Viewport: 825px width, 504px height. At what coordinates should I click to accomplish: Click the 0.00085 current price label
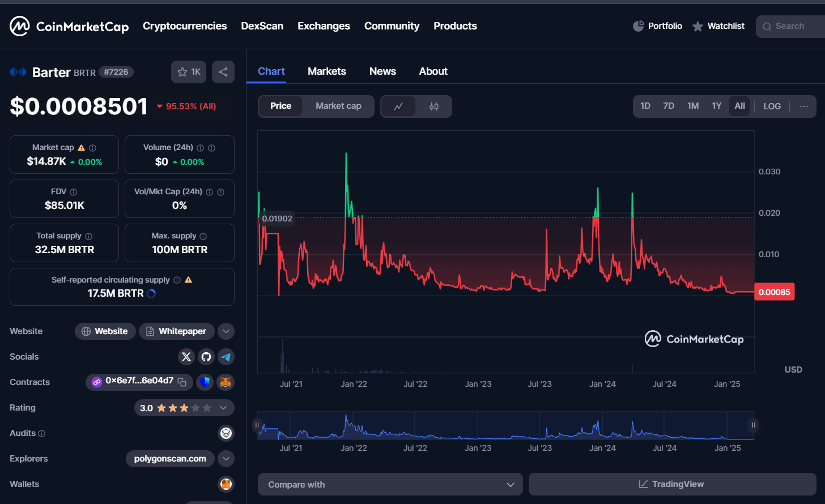(775, 292)
